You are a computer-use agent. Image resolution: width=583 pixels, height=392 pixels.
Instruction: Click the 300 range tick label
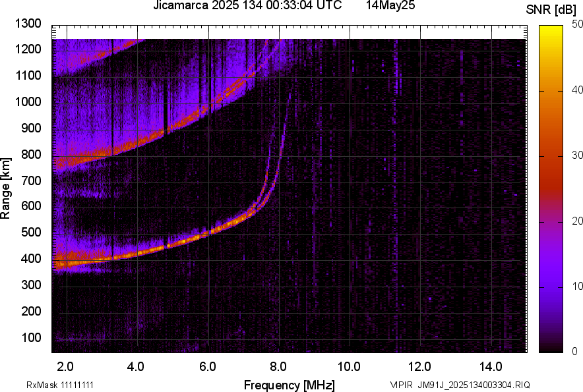31,285
